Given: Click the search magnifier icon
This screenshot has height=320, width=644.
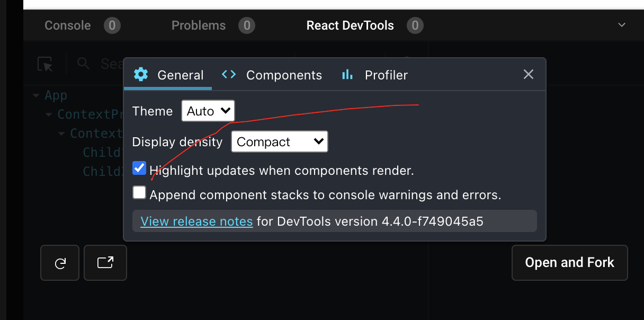Looking at the screenshot, I should point(83,63).
